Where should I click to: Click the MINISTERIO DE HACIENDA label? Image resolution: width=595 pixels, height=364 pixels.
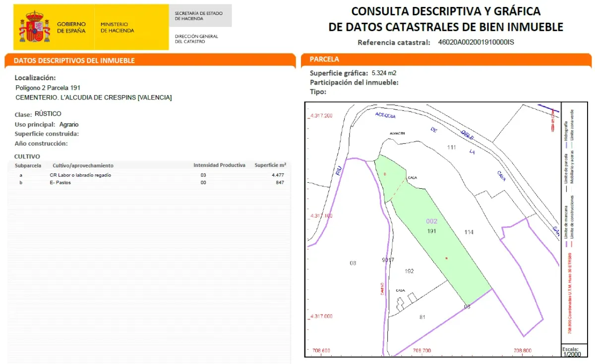coord(117,27)
